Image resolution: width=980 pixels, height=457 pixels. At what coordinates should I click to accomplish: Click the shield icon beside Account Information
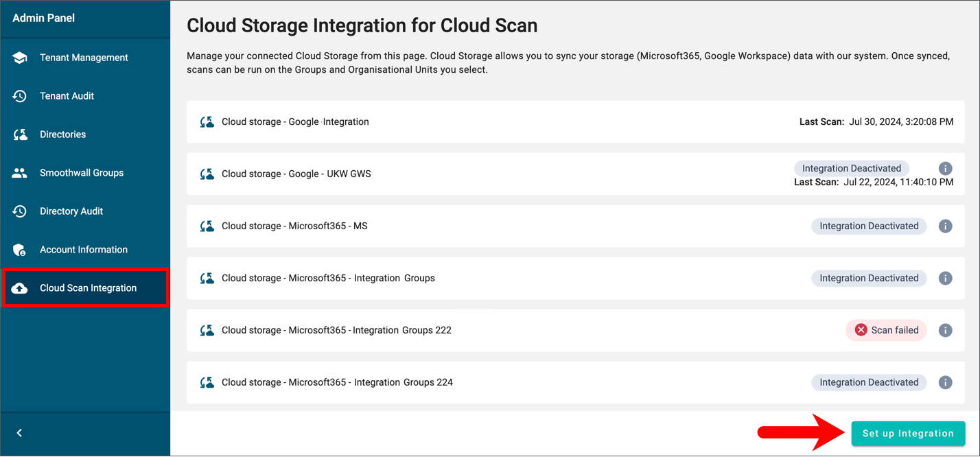(20, 250)
